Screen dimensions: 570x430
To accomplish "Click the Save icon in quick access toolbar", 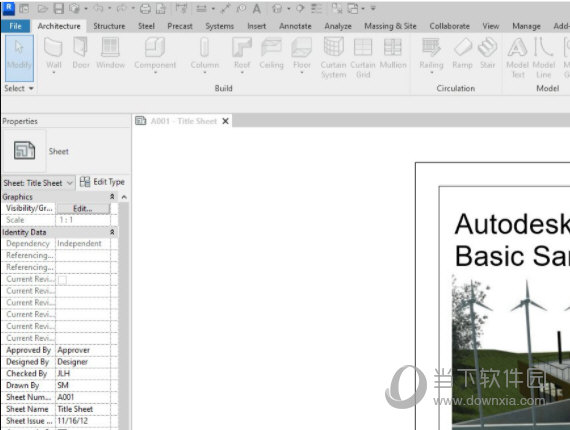I will click(59, 8).
